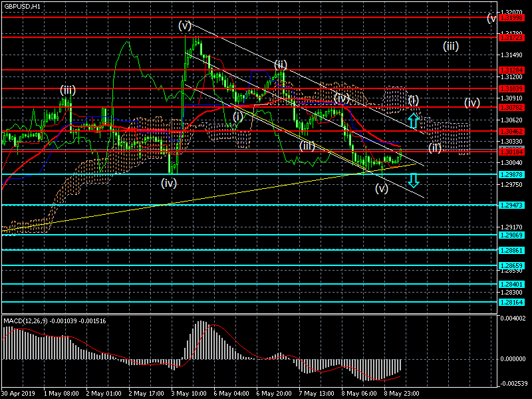532x399 pixels.
Task: Click the GBPUSD,H1 chart title
Action: point(23,7)
